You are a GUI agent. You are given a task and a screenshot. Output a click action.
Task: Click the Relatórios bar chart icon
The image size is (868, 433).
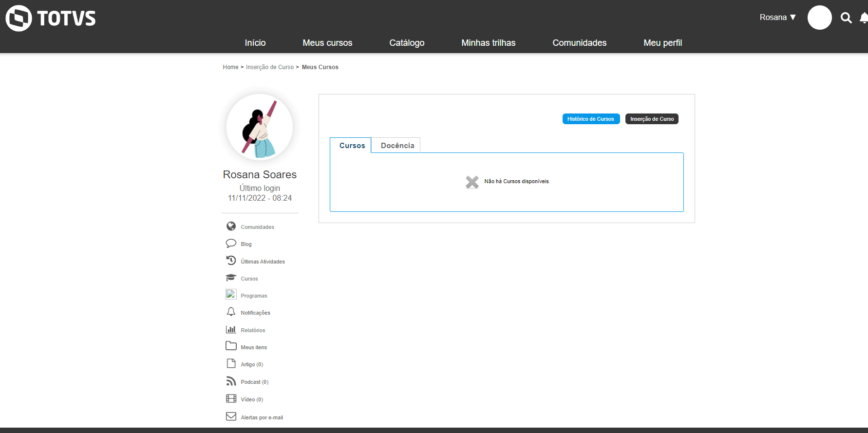pyautogui.click(x=231, y=329)
